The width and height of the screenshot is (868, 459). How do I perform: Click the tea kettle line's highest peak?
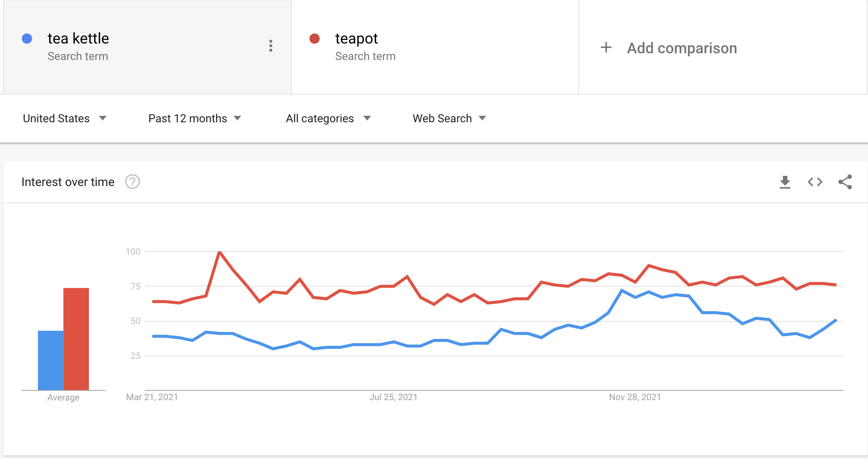[x=622, y=290]
